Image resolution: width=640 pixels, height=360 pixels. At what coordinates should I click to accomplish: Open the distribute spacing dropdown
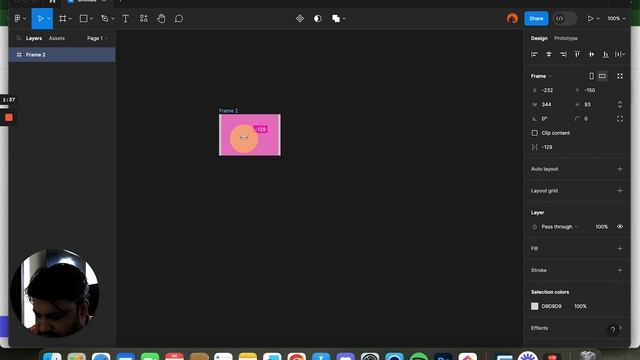click(620, 54)
